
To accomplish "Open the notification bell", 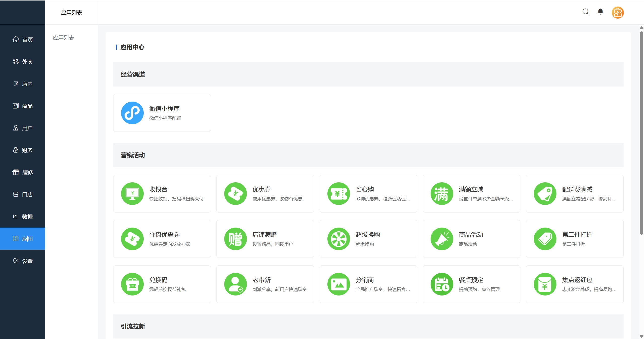I will [x=600, y=12].
